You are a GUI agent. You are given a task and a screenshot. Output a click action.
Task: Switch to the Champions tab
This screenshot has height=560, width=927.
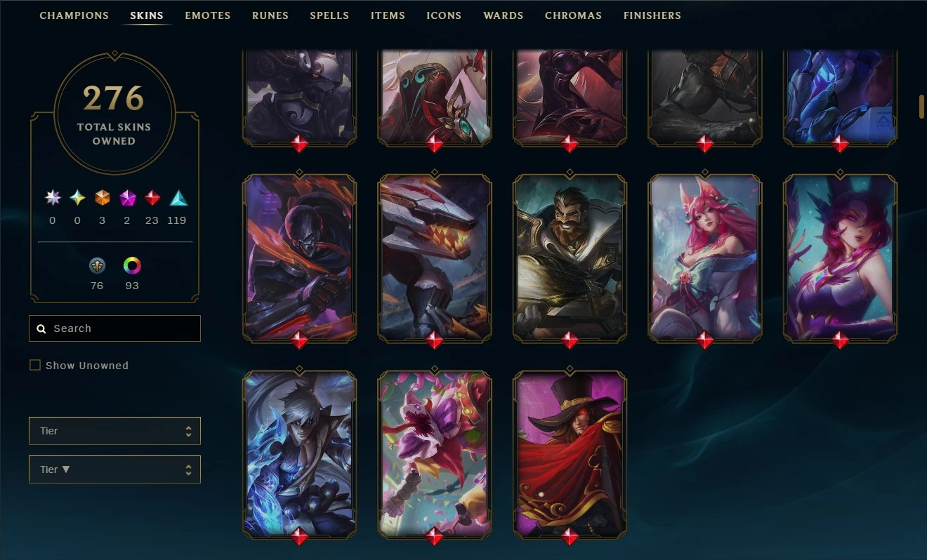[74, 15]
